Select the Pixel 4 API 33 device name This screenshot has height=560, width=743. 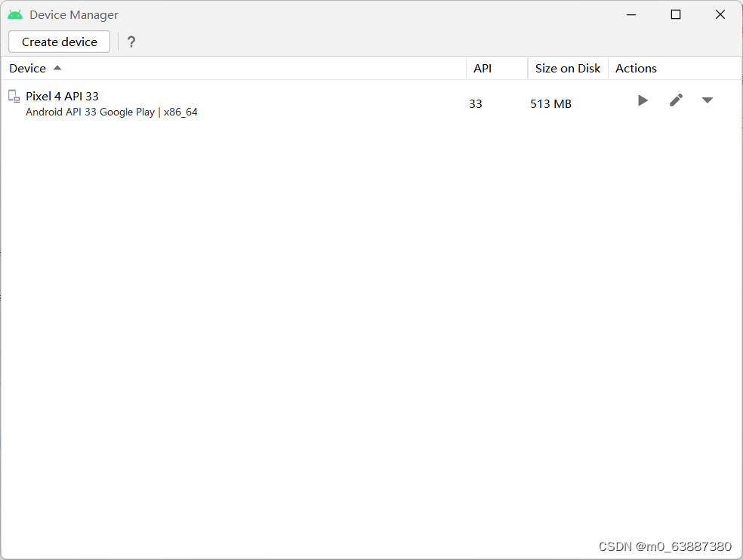click(x=62, y=96)
